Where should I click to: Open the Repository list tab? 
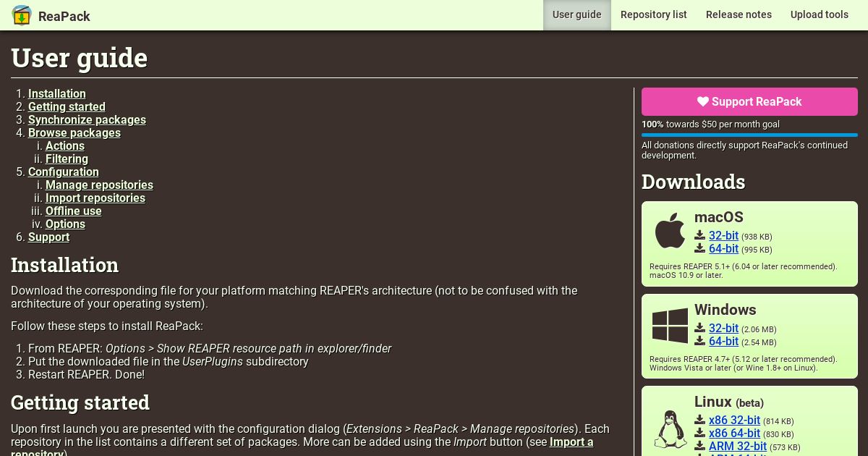pos(654,14)
